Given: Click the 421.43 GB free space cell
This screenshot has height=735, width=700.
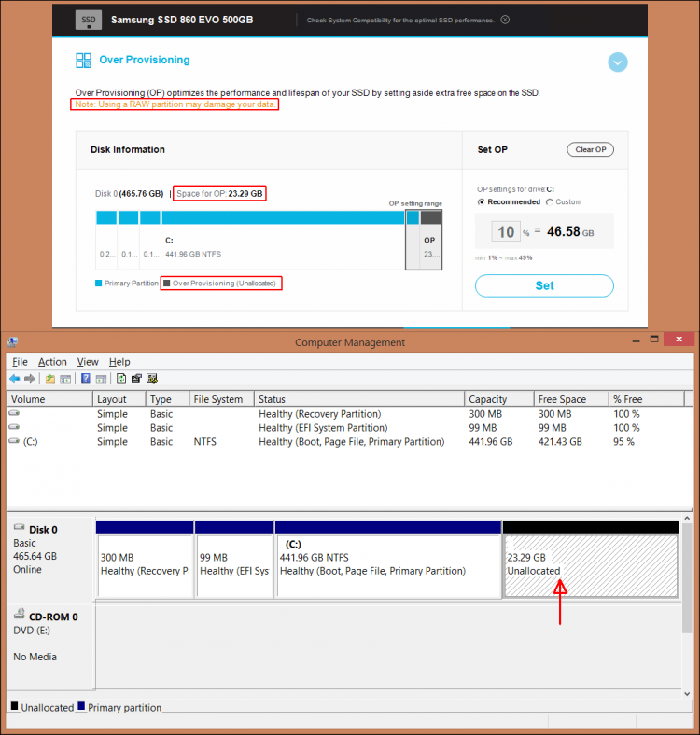Looking at the screenshot, I should [x=560, y=442].
